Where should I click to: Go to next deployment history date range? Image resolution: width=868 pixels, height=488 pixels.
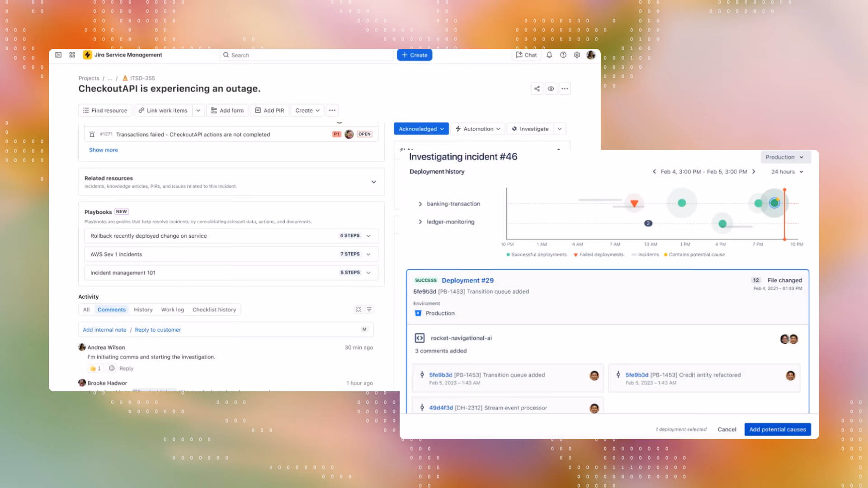(x=754, y=172)
